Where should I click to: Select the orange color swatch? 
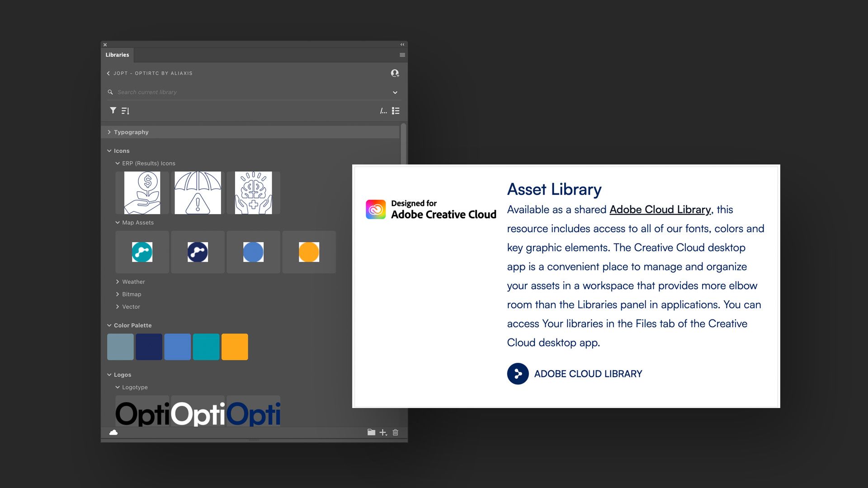[235, 347]
